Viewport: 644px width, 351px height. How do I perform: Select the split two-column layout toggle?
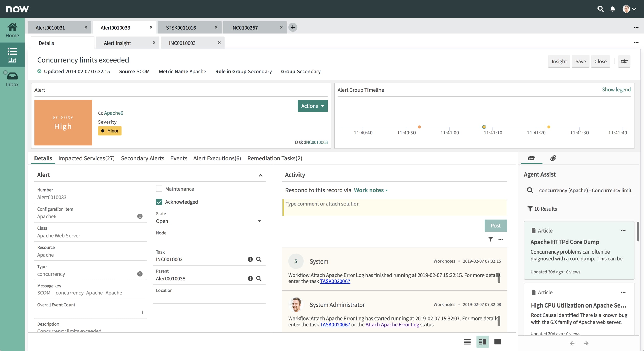(482, 342)
